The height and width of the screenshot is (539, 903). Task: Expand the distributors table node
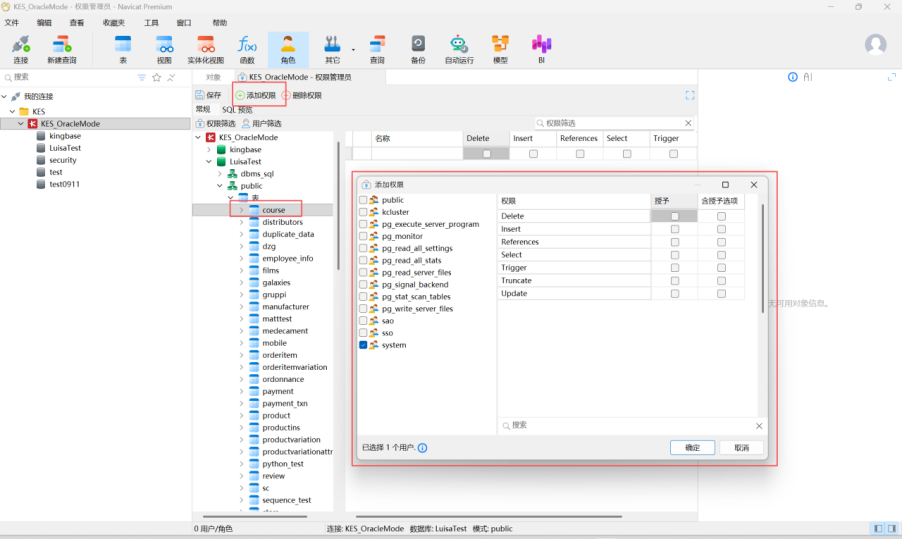click(x=241, y=222)
